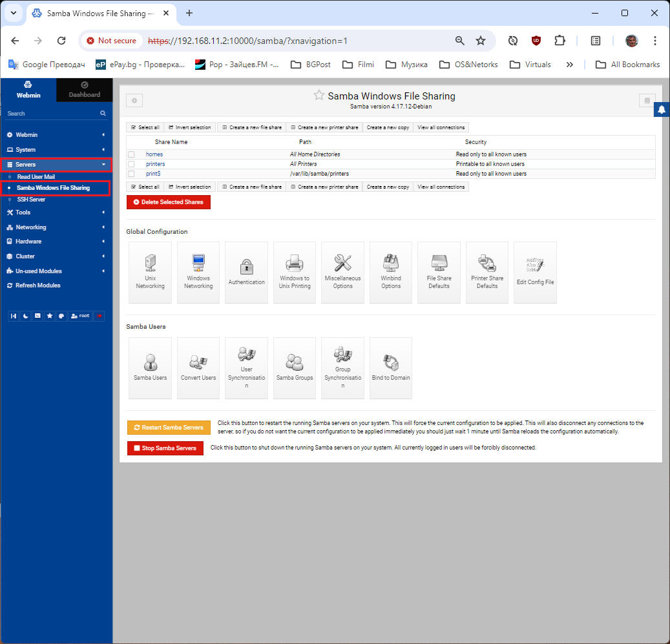Click the browser address bar URL
Image resolution: width=670 pixels, height=644 pixels.
248,41
